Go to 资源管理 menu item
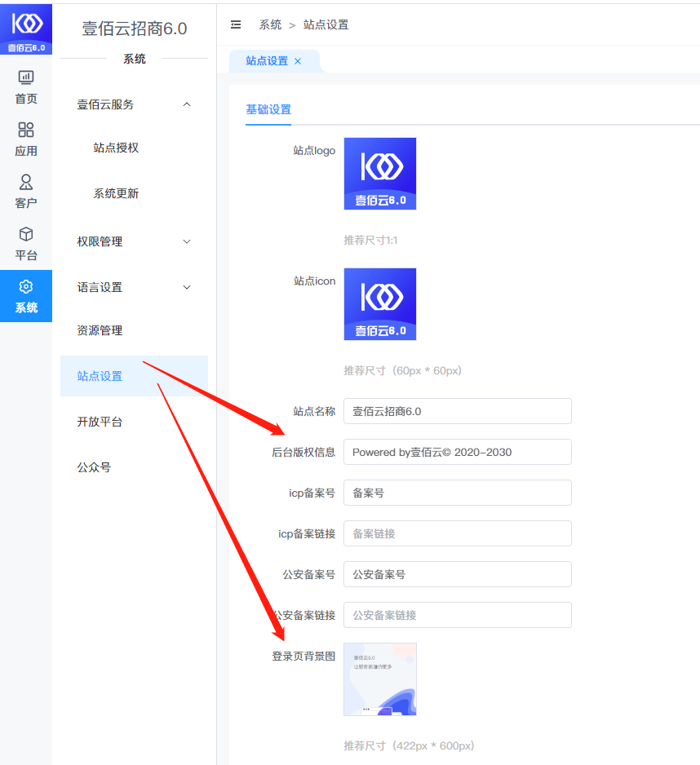The height and width of the screenshot is (765, 700). [100, 330]
